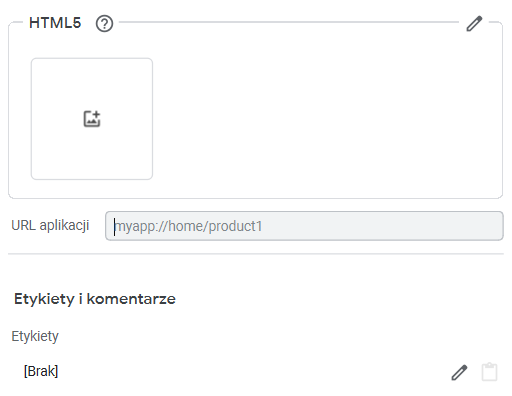Click the myapp://home/product1 placeholder text
The image size is (512, 396).
[188, 226]
